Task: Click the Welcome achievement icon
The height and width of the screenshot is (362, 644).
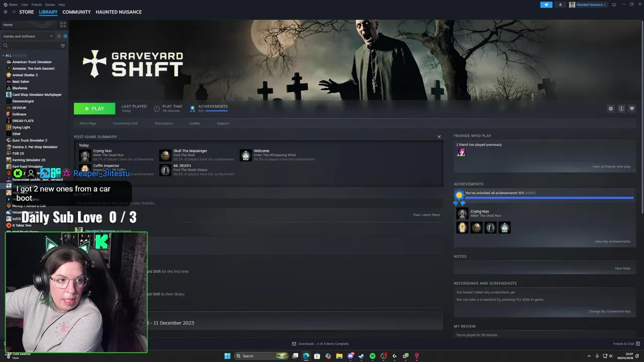Action: (x=246, y=155)
